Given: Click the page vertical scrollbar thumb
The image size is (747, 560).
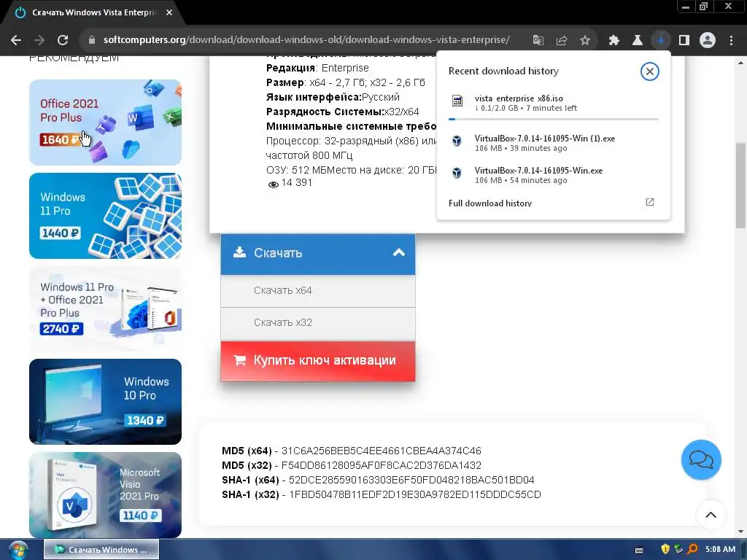Looking at the screenshot, I should coord(740,184).
